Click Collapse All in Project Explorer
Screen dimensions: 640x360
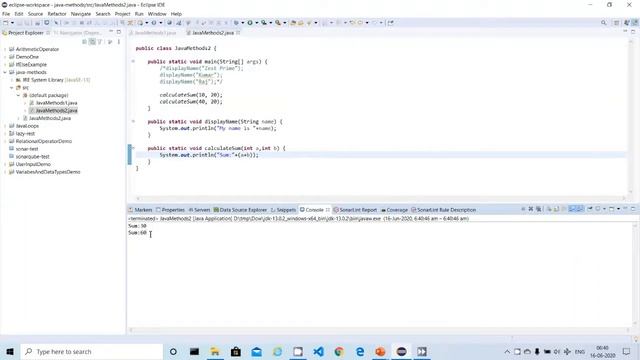(x=84, y=42)
